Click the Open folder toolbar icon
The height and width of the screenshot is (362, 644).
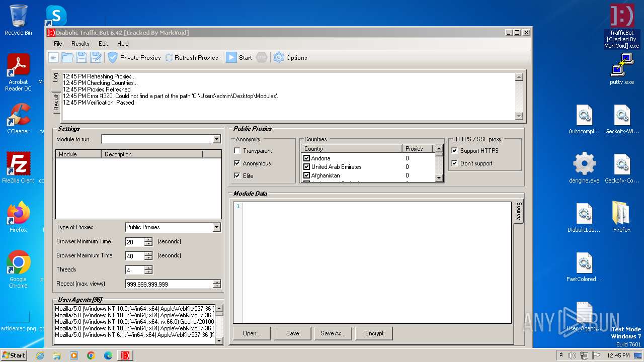pyautogui.click(x=67, y=57)
